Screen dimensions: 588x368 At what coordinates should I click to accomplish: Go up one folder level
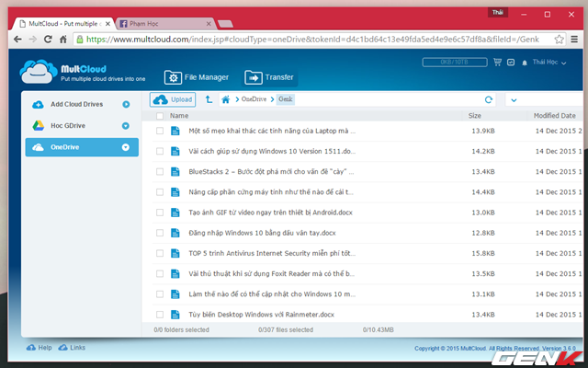click(209, 98)
